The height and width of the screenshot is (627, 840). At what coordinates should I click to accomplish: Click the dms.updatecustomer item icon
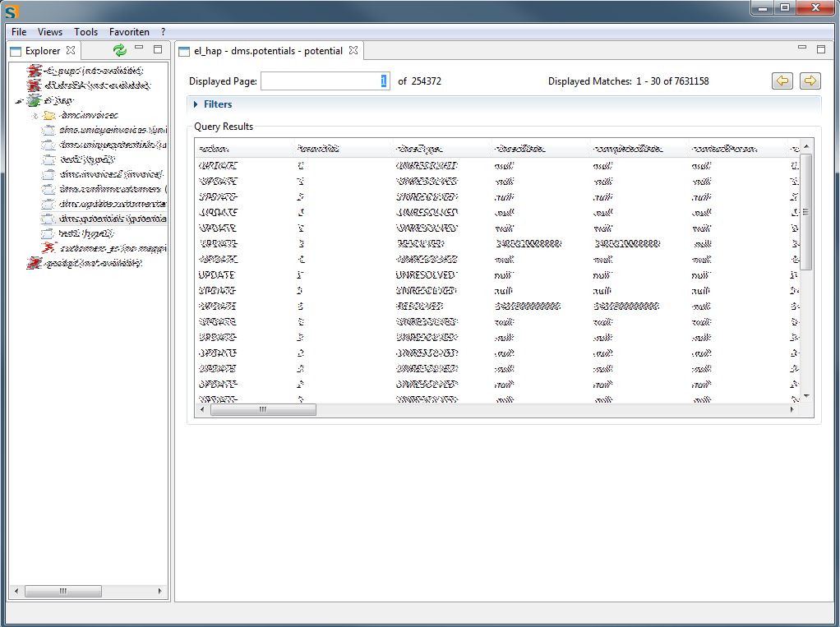[x=48, y=204]
